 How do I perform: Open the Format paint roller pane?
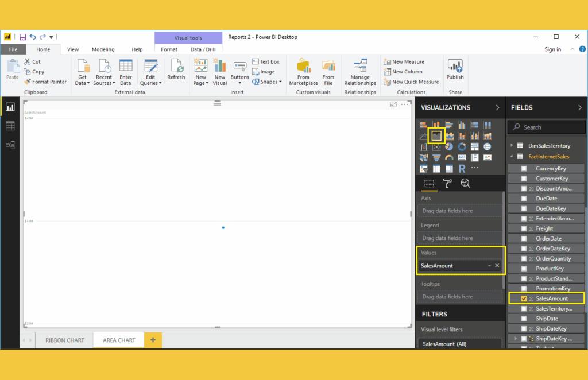point(447,183)
